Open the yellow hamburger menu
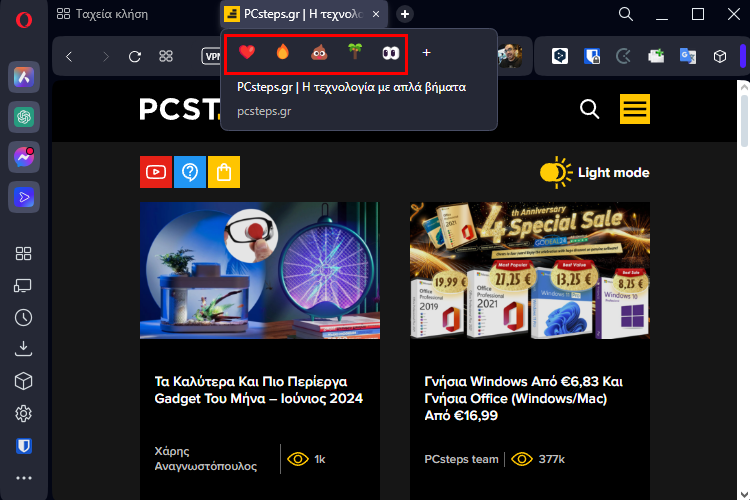The width and height of the screenshot is (750, 500). coord(635,109)
